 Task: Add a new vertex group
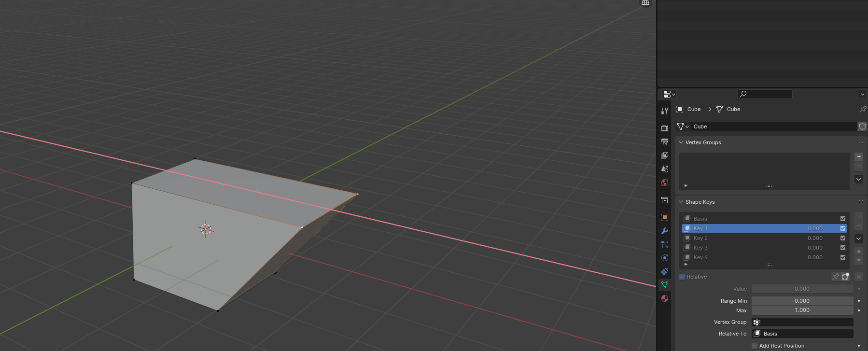[859, 157]
